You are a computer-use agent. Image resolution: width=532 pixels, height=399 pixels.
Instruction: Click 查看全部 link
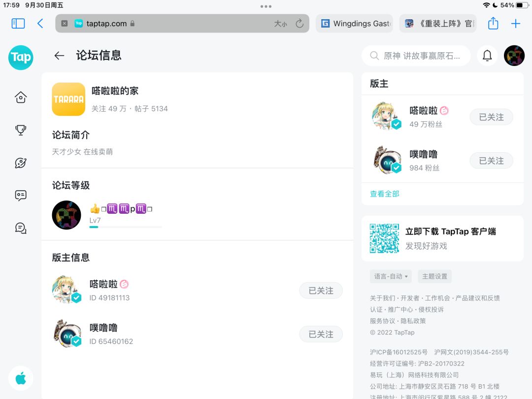(x=384, y=194)
